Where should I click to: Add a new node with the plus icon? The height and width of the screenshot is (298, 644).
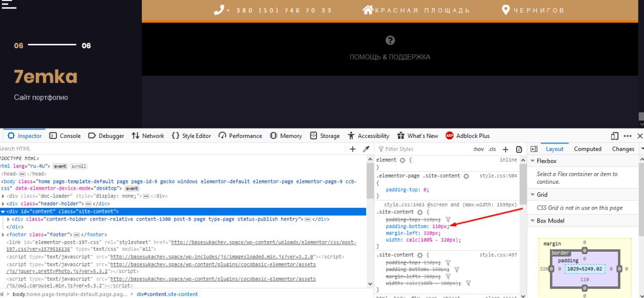click(x=353, y=149)
